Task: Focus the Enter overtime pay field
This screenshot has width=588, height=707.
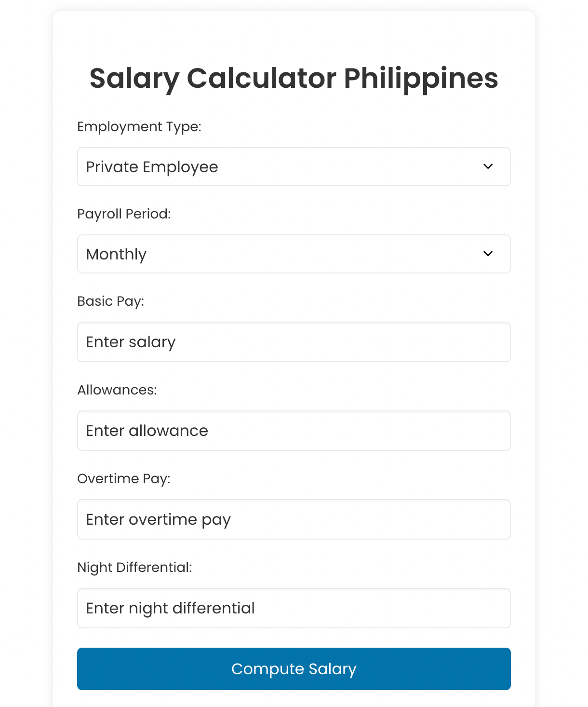Action: click(294, 519)
